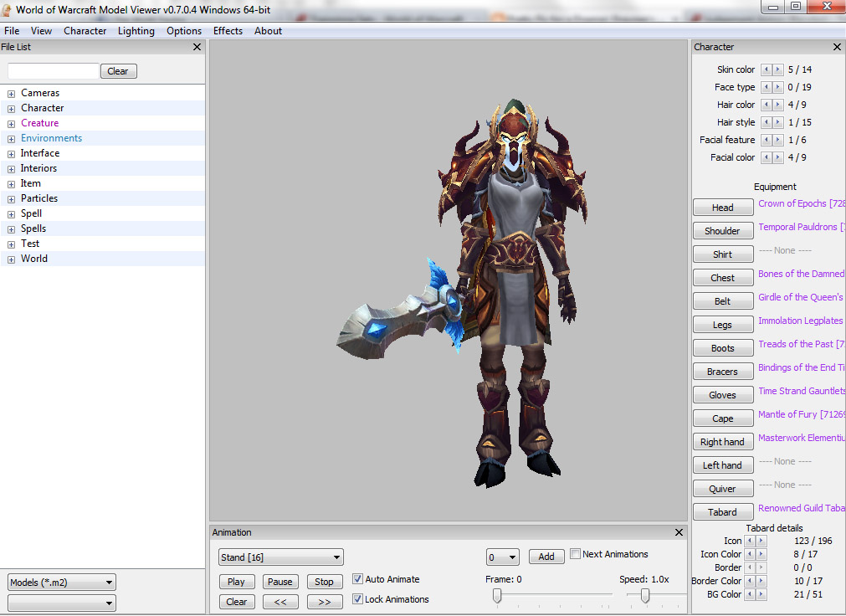This screenshot has width=846, height=616.
Task: Enable Next Animations
Action: [x=575, y=553]
